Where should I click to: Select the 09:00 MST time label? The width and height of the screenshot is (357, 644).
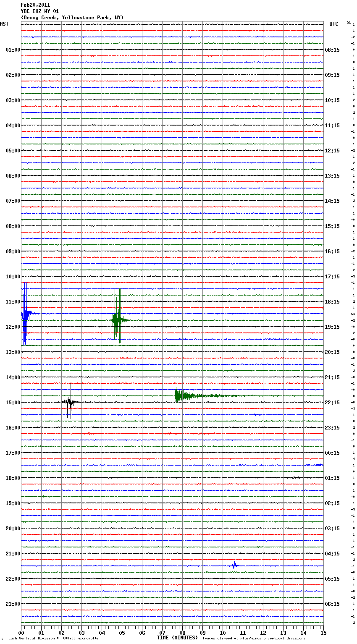click(13, 251)
